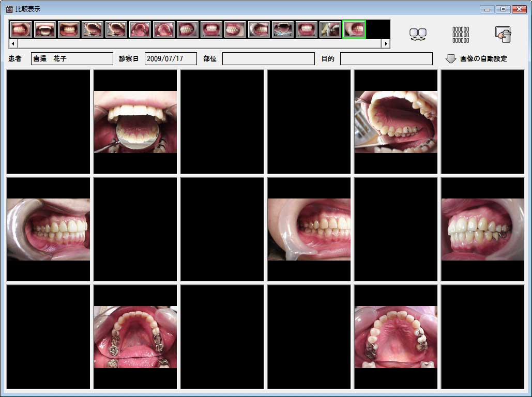Select the middle-row rightmost bite photo
The image size is (532, 397).
pos(483,230)
